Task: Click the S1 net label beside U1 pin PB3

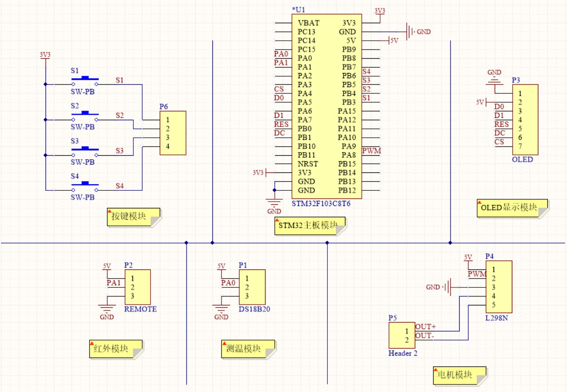Action: tap(366, 98)
